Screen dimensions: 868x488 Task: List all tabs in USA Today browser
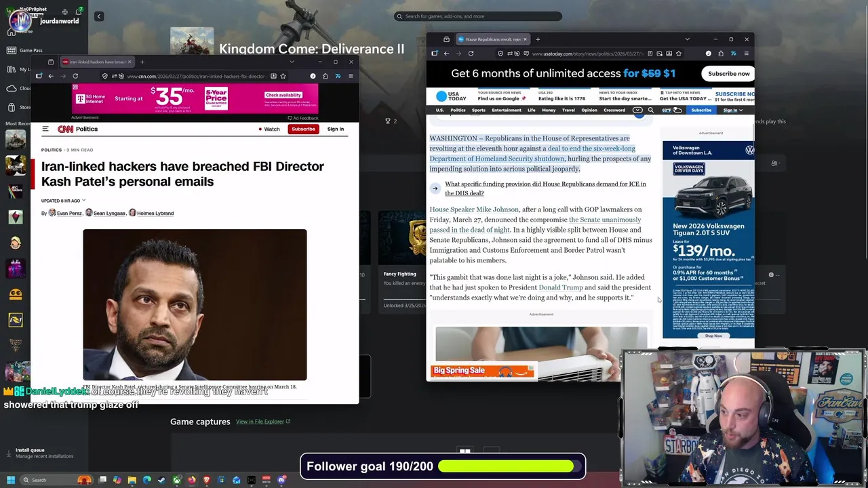(x=687, y=39)
